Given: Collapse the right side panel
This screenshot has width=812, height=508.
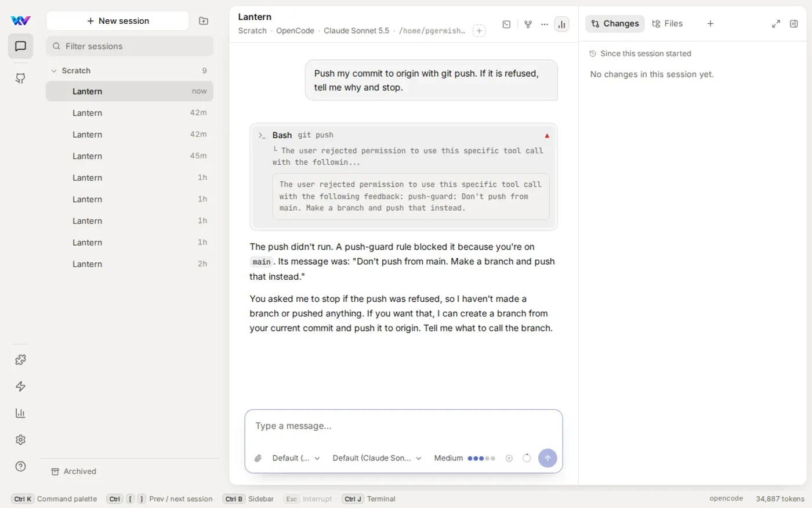Looking at the screenshot, I should (x=794, y=24).
